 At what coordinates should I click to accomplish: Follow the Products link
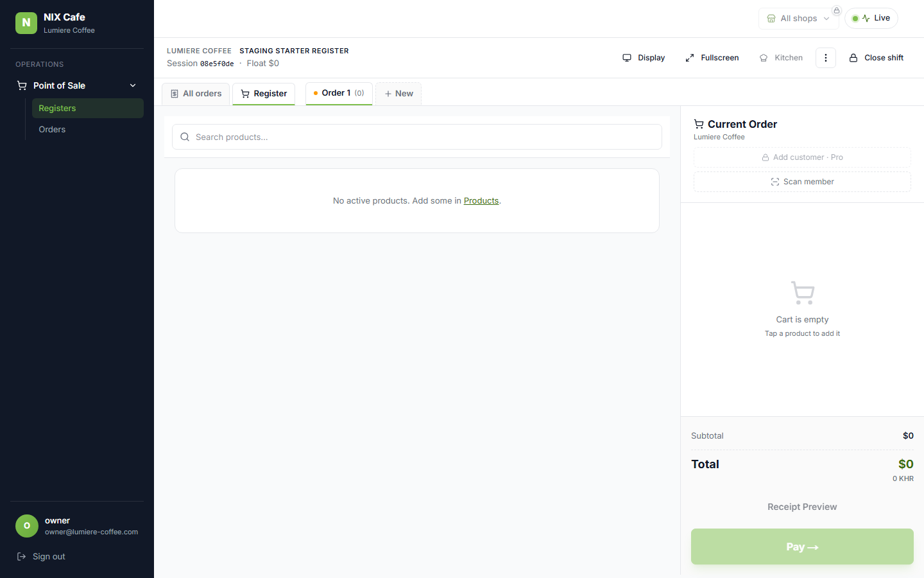coord(481,201)
